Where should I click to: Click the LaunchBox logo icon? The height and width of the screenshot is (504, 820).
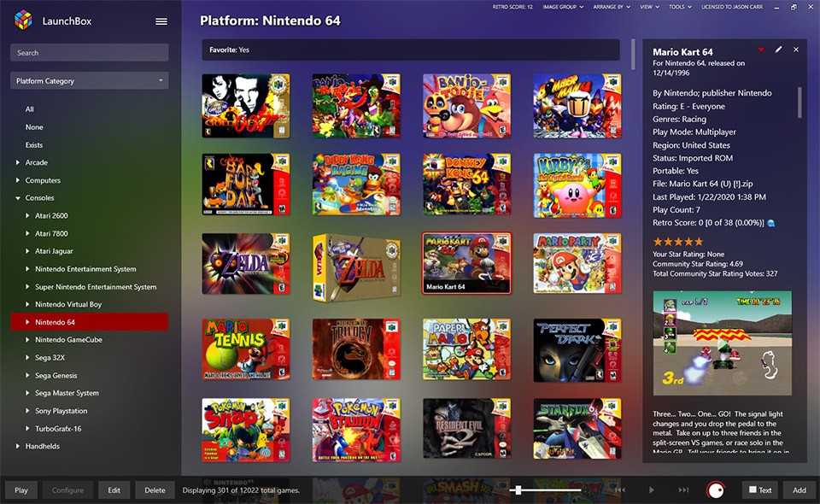pos(23,20)
